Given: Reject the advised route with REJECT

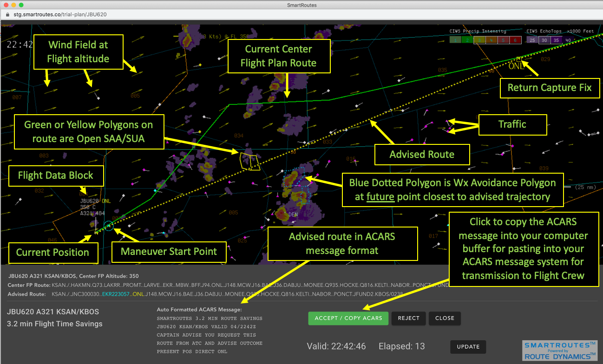Looking at the screenshot, I should point(409,318).
